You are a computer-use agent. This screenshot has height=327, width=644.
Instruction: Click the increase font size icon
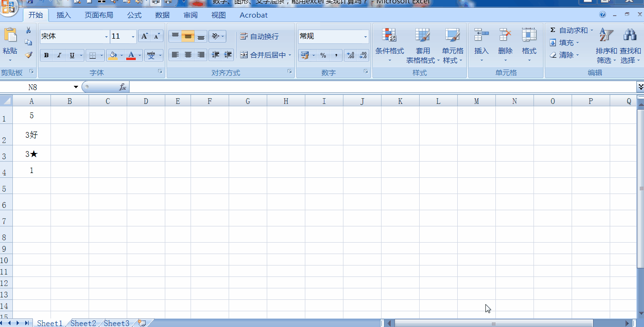(x=144, y=35)
